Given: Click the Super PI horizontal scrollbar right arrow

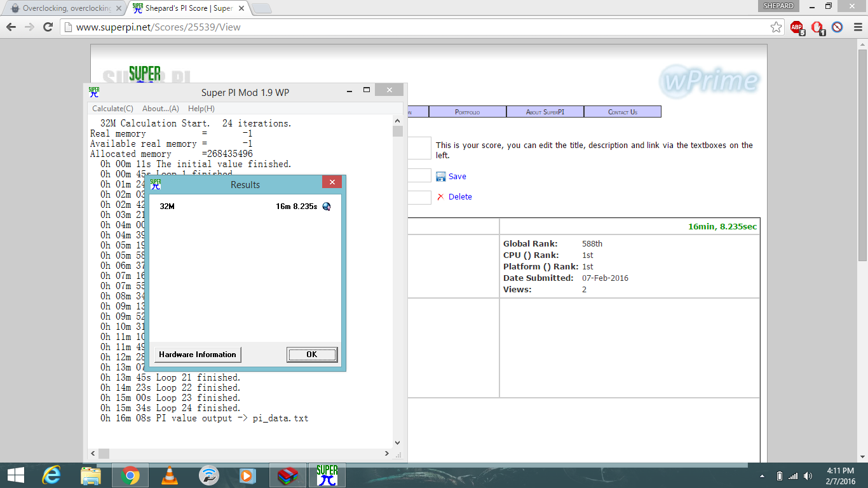Looking at the screenshot, I should [x=388, y=454].
